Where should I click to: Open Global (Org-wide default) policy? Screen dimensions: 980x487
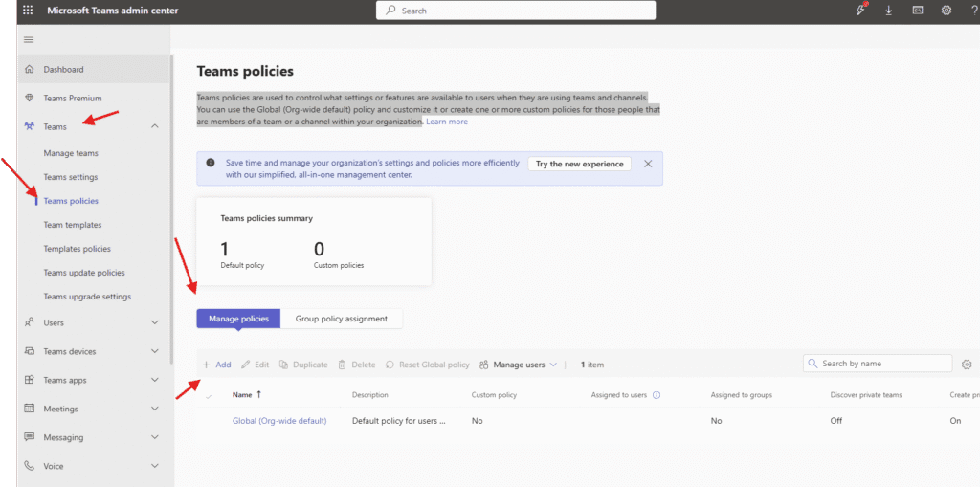(279, 421)
